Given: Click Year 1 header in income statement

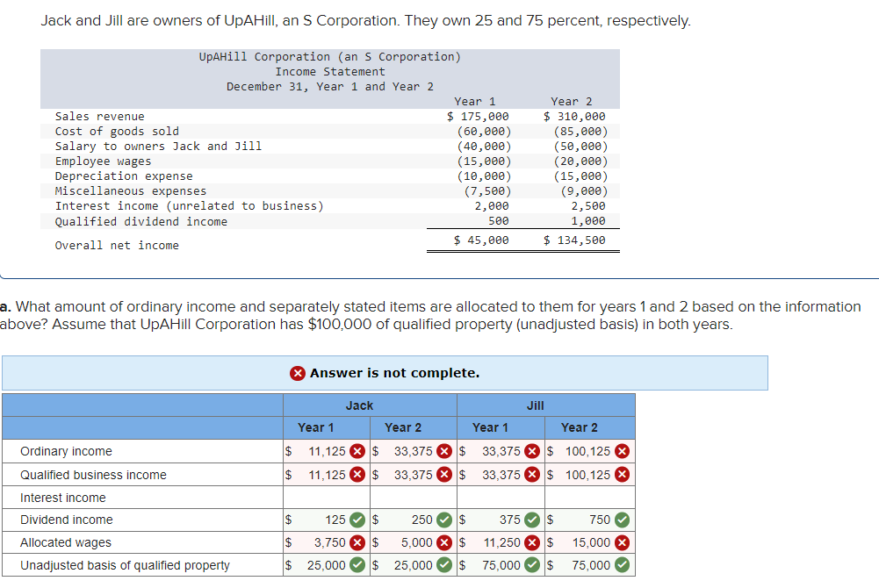Looking at the screenshot, I should tap(475, 101).
